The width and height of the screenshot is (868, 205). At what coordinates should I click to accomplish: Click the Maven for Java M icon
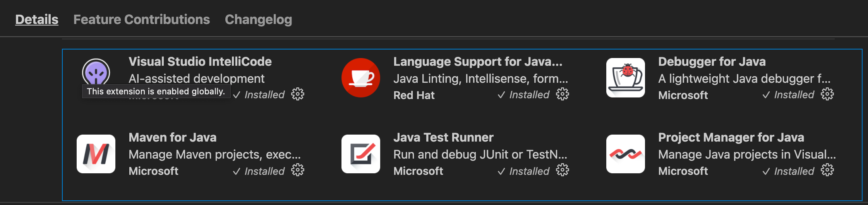coord(96,154)
